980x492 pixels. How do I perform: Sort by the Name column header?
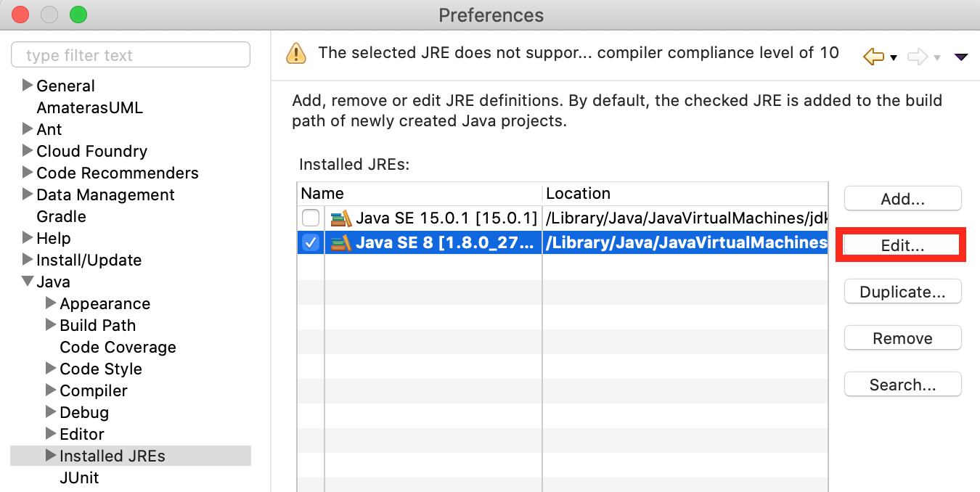pos(420,194)
